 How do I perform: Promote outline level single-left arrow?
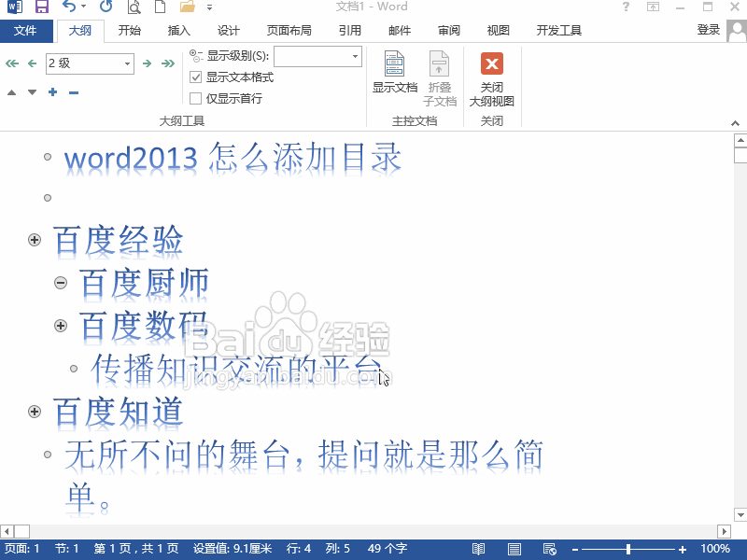pyautogui.click(x=32, y=63)
